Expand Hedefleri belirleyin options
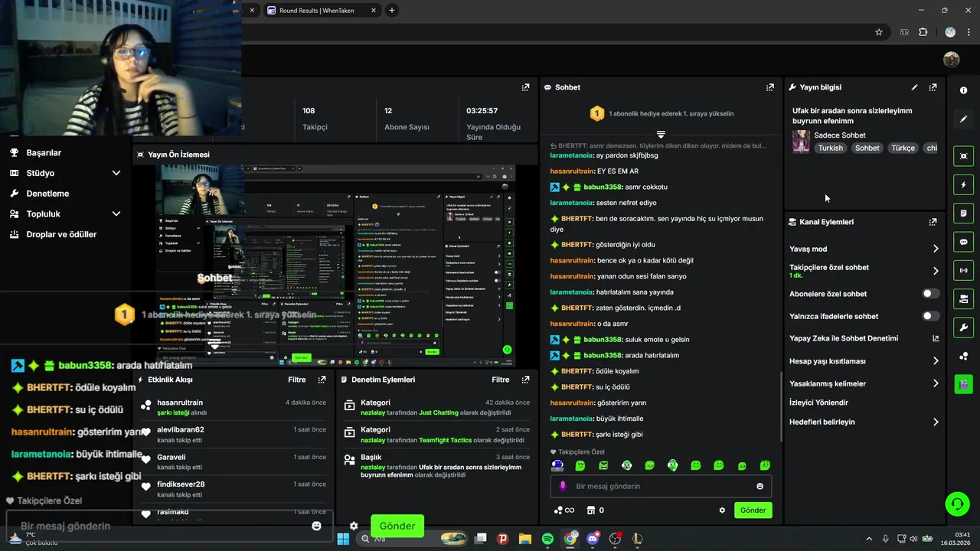This screenshot has height=551, width=980. pyautogui.click(x=936, y=422)
